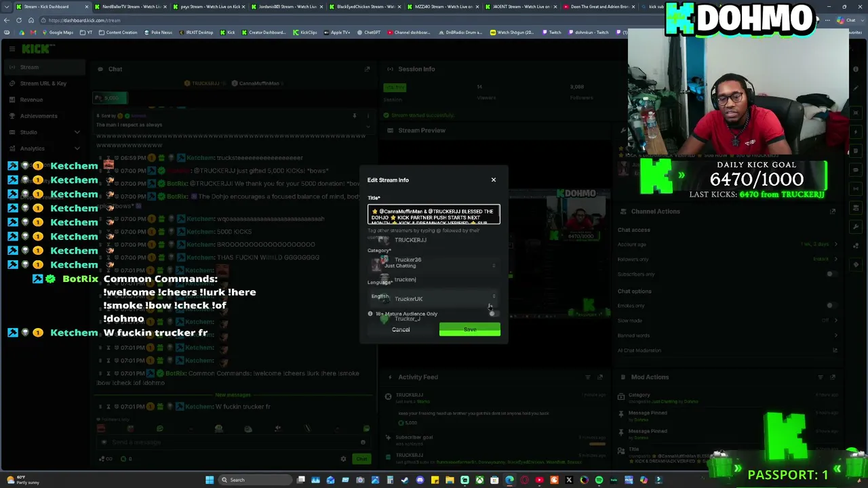Viewport: 868px width, 488px height.
Task: Pop out the Channel Actions panel
Action: coord(833,211)
